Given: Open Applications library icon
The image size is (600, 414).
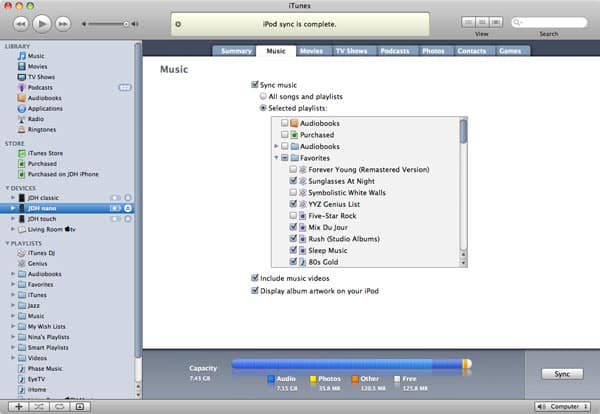Looking at the screenshot, I should tap(22, 109).
